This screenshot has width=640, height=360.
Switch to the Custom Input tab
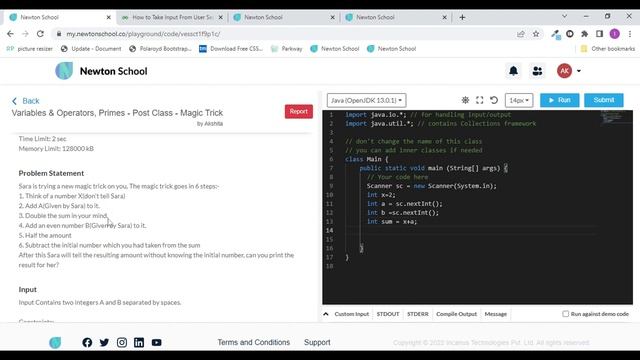351,314
